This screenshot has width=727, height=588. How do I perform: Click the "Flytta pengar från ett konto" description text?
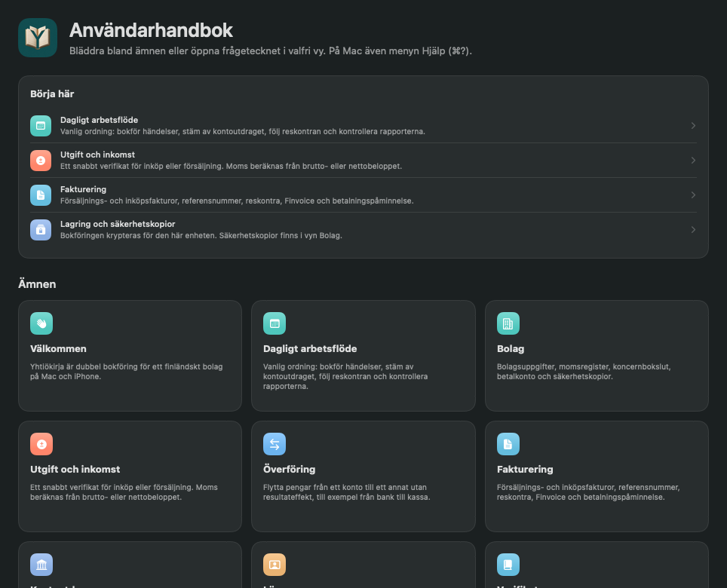347,492
